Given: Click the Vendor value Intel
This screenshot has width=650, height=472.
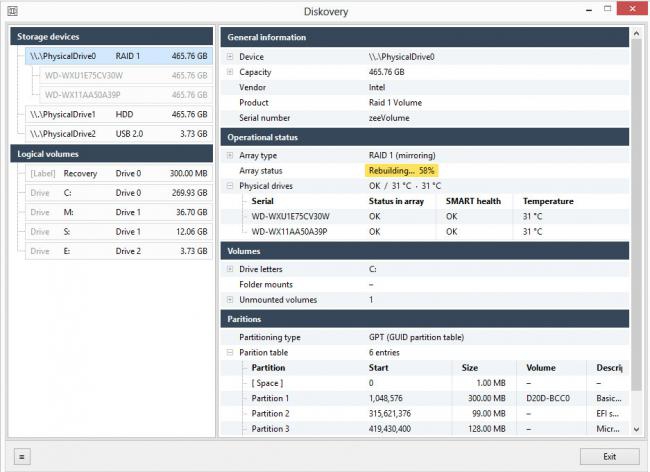Looking at the screenshot, I should click(377, 87).
